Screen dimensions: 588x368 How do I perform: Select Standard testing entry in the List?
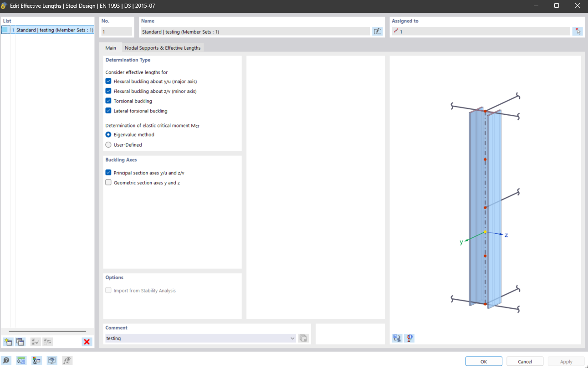pos(52,30)
